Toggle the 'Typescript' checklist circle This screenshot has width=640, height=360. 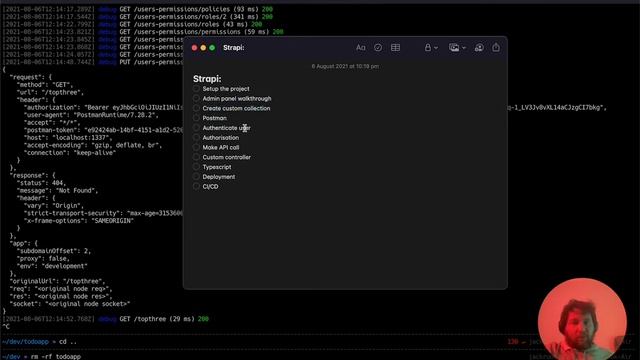196,167
